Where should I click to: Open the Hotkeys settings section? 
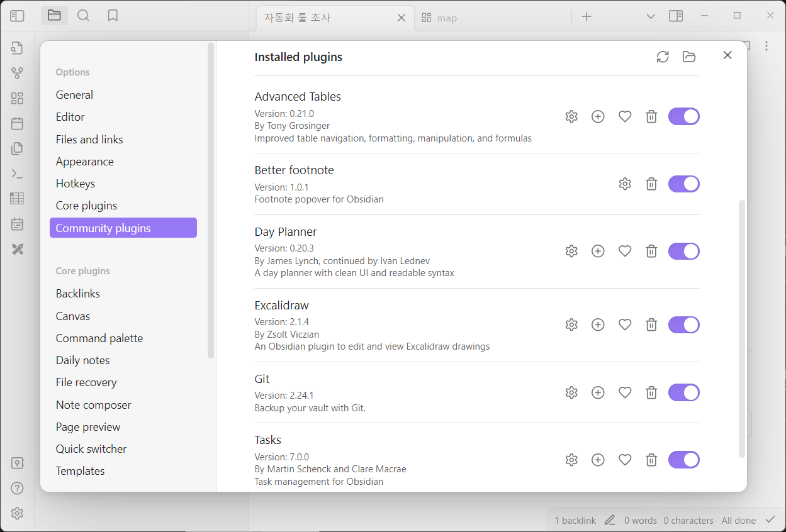[x=123, y=184]
